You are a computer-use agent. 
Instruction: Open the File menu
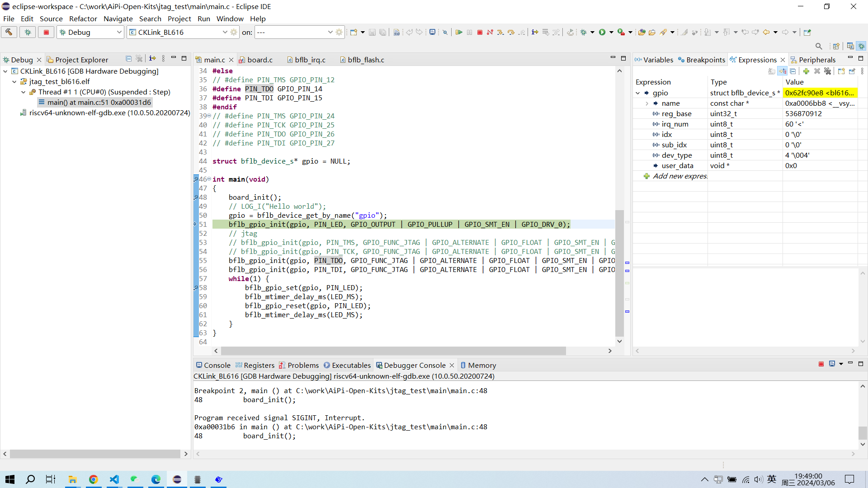9,19
